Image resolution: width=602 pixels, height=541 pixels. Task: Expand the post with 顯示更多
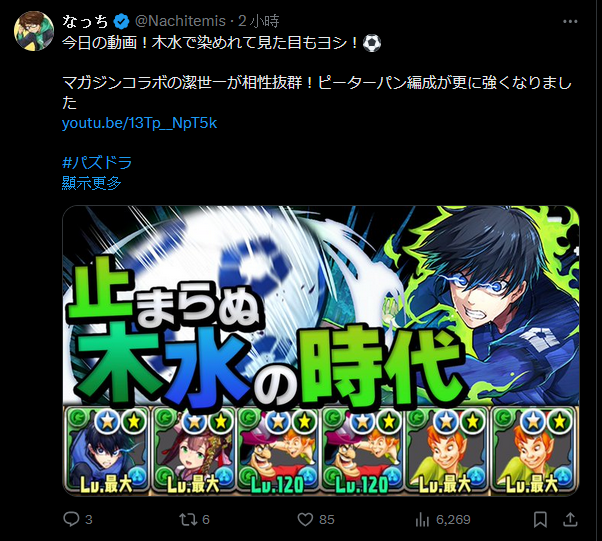(91, 183)
